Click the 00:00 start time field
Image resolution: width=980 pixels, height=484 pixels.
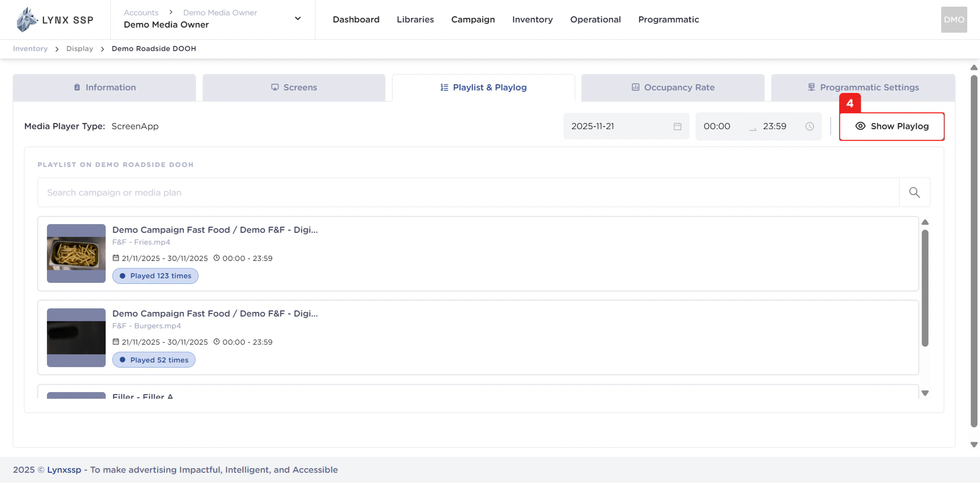[717, 127]
